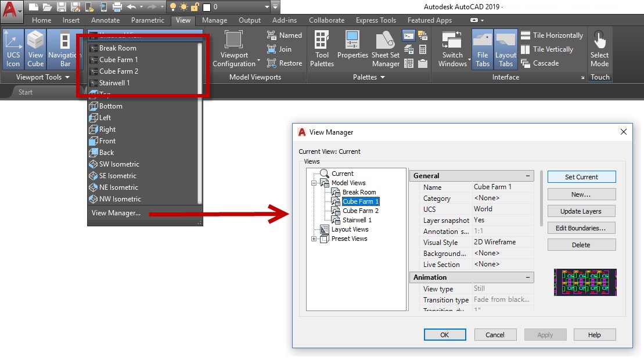Click the Cube Farm 1 preview thumbnail
This screenshot has height=361, width=644.
pos(585,282)
